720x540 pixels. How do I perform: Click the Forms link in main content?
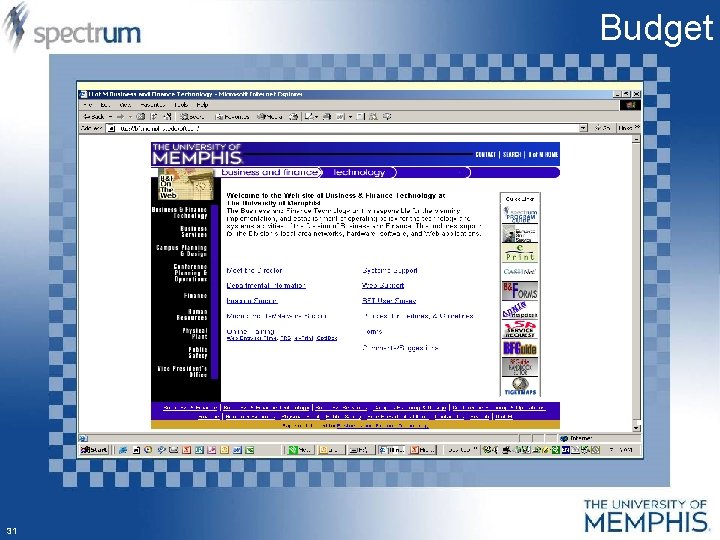point(373,332)
